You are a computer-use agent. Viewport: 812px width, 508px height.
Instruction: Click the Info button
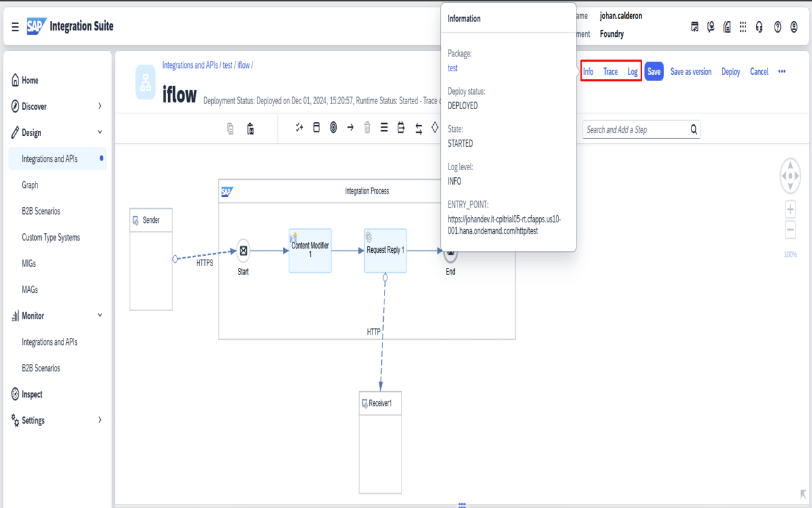click(x=588, y=72)
